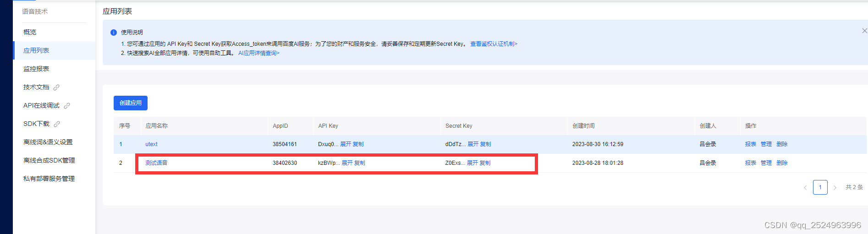The height and width of the screenshot is (234, 868).
Task: Click the 应用名称 column header
Action: pos(157,126)
